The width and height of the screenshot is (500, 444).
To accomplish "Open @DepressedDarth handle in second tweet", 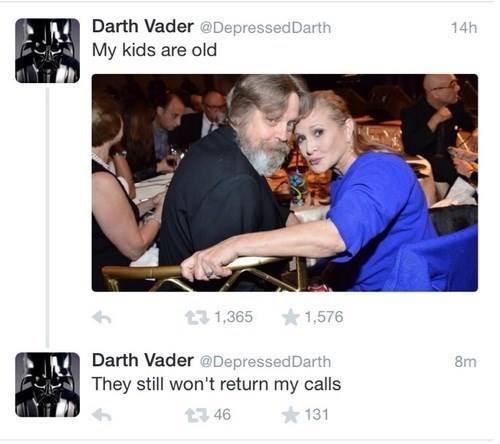I will coord(265,362).
